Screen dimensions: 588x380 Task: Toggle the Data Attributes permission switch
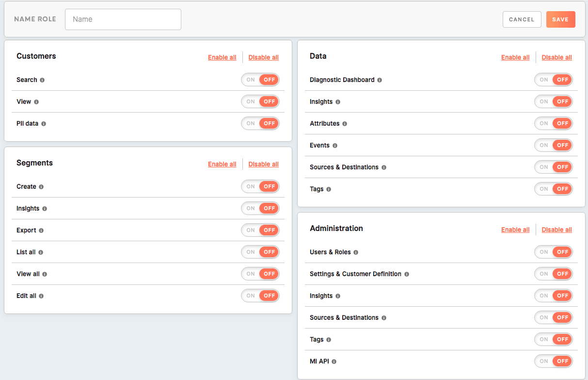(x=553, y=123)
